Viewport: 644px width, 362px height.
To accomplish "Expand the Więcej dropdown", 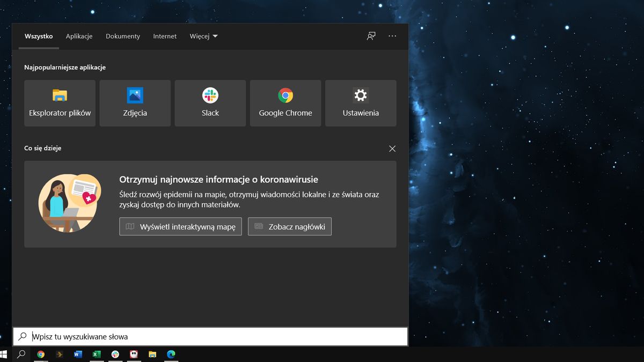I will [203, 36].
